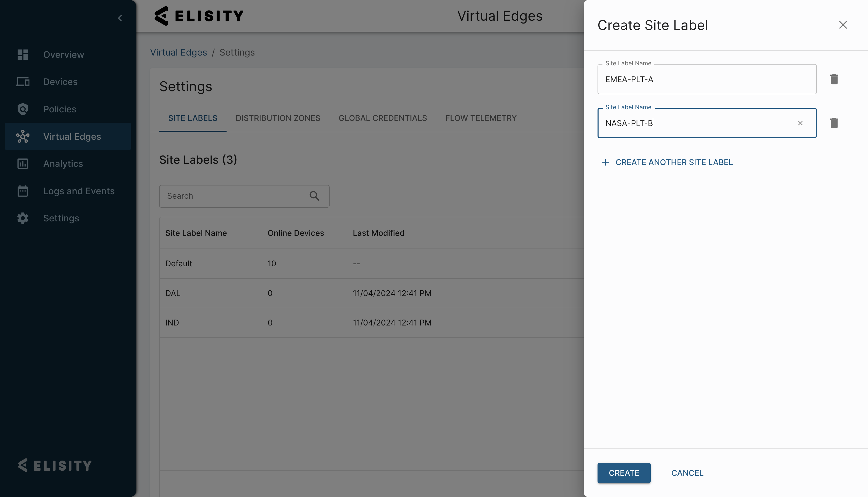Click the Create button
868x497 pixels.
[624, 473]
